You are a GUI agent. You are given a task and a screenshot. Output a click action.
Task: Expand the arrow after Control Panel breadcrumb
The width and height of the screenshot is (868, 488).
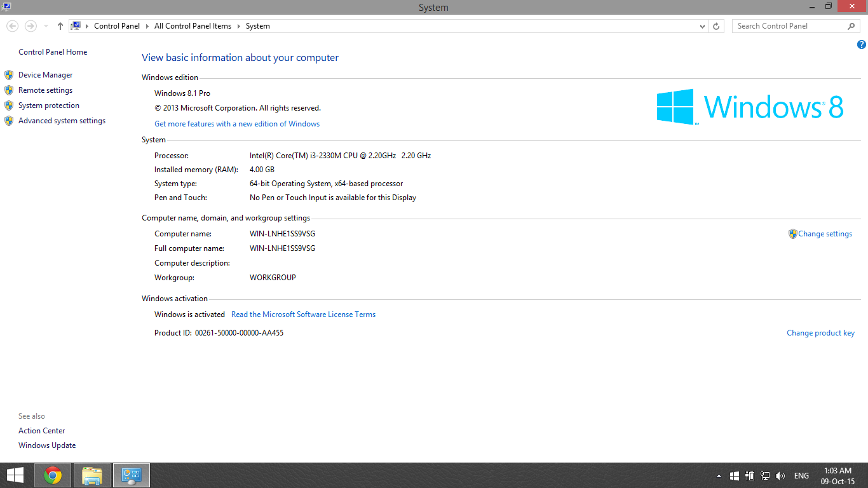[x=147, y=26]
